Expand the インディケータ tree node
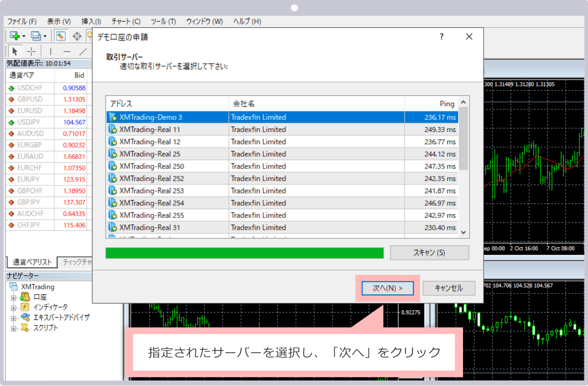 click(x=13, y=308)
